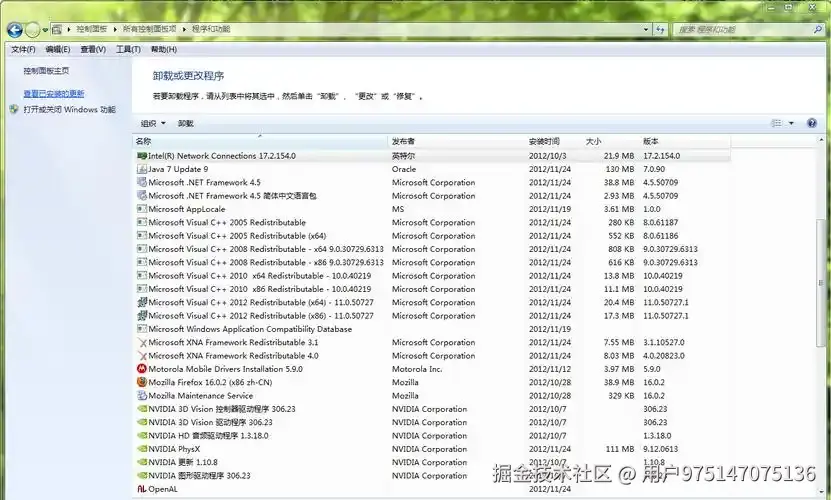Click the change view icon
Viewport: 831px width, 500px height.
[x=776, y=123]
